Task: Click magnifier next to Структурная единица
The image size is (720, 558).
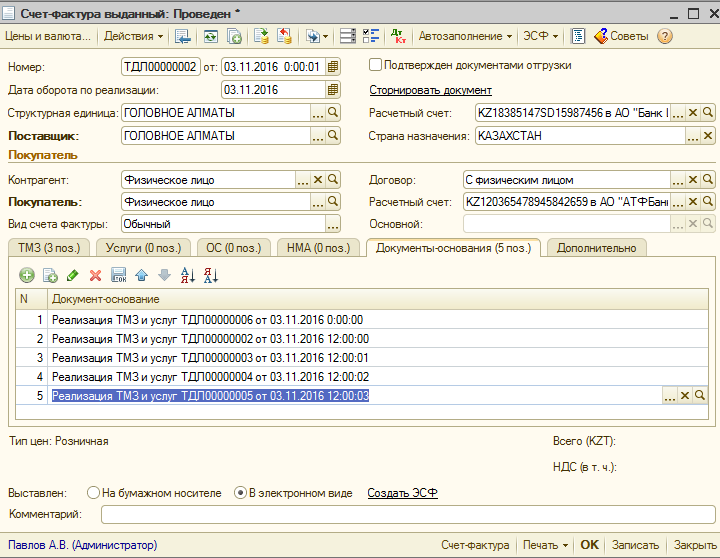Action: pyautogui.click(x=333, y=113)
